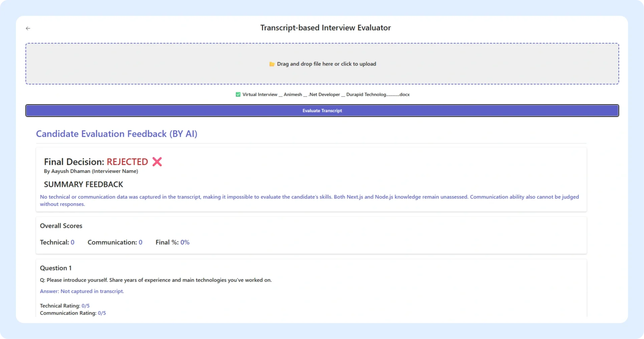The width and height of the screenshot is (644, 339).
Task: Select the Transcript-based Interview Evaluator title
Action: (x=325, y=28)
